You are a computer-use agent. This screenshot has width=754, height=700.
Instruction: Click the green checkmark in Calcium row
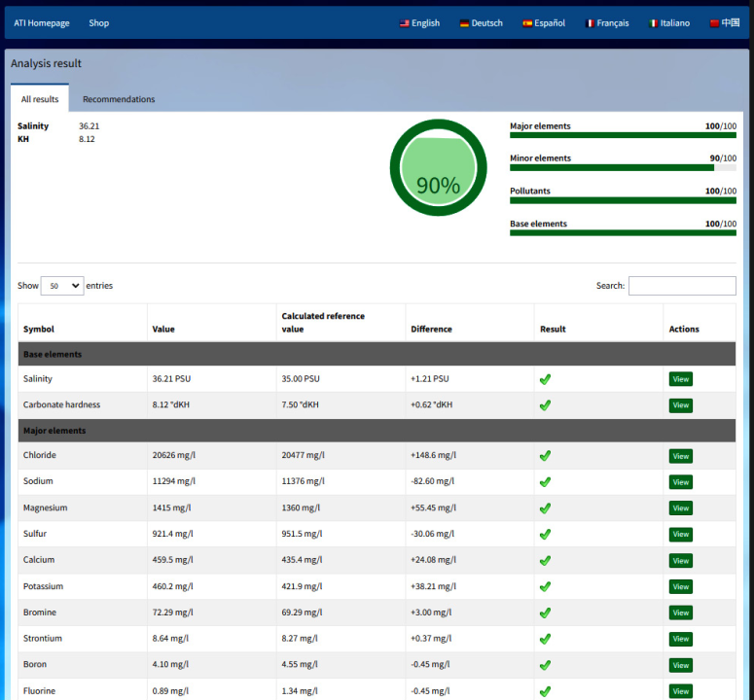[x=545, y=560]
